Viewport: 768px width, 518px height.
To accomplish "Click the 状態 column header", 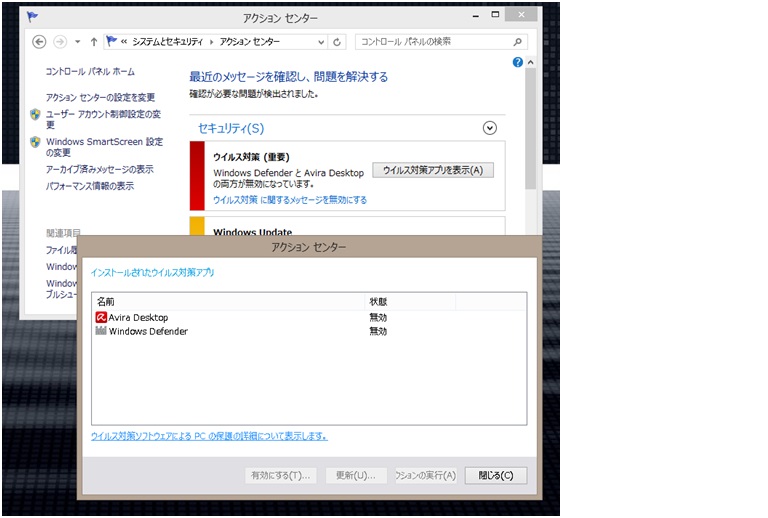I will (x=410, y=302).
